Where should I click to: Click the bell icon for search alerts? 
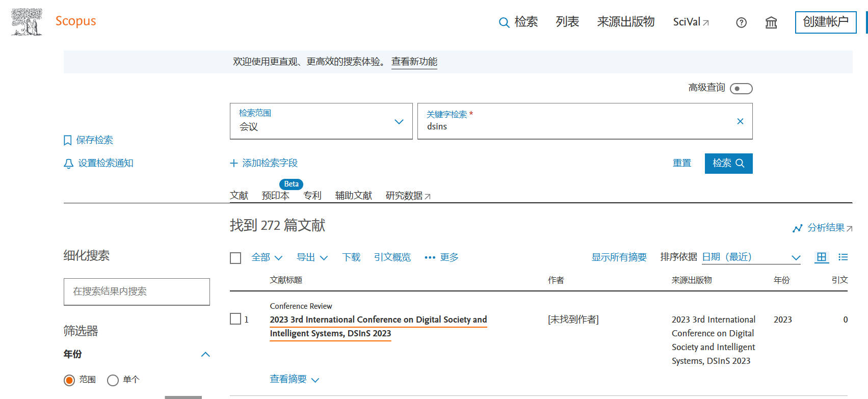[x=68, y=164]
